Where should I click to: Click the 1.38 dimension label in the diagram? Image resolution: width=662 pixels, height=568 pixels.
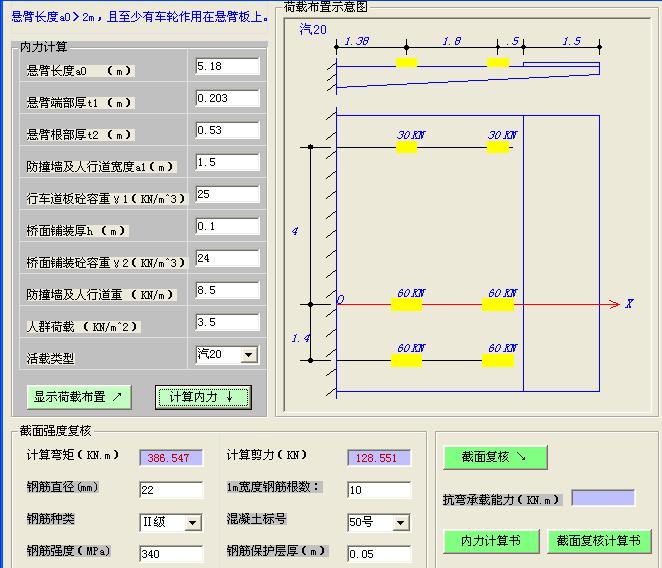coord(357,41)
